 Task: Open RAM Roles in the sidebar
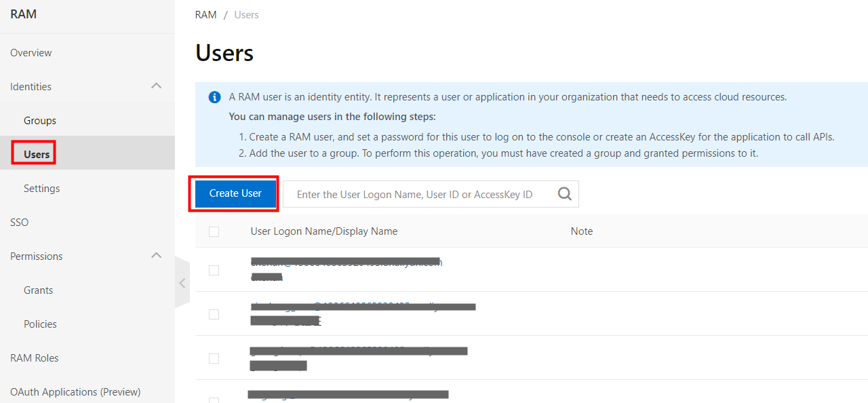coord(35,358)
